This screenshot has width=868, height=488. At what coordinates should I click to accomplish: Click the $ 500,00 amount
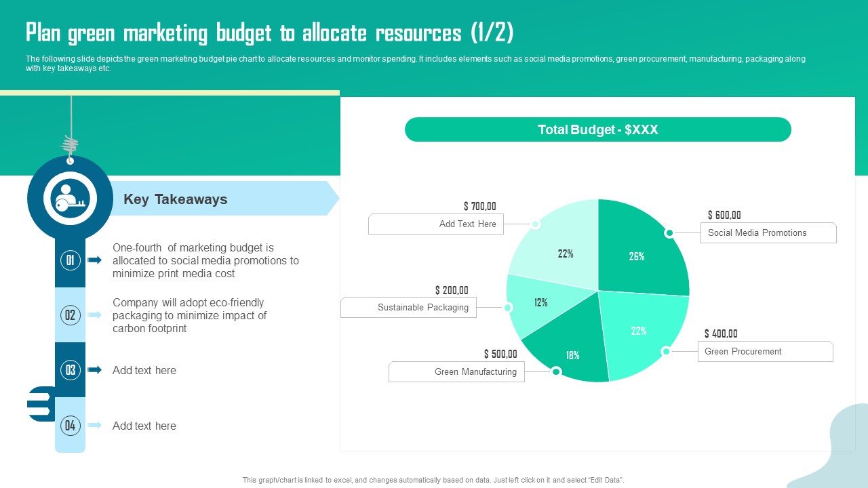(x=500, y=354)
